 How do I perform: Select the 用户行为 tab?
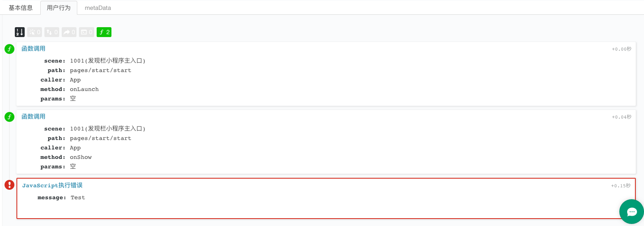(59, 8)
